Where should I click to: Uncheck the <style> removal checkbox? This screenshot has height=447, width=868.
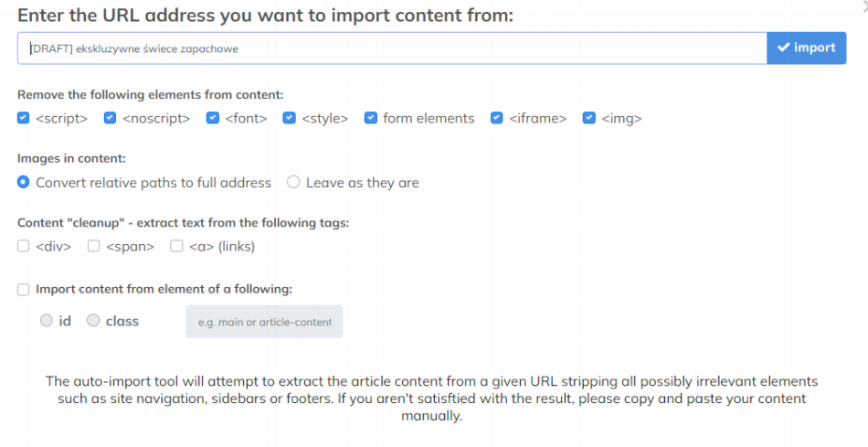[289, 118]
